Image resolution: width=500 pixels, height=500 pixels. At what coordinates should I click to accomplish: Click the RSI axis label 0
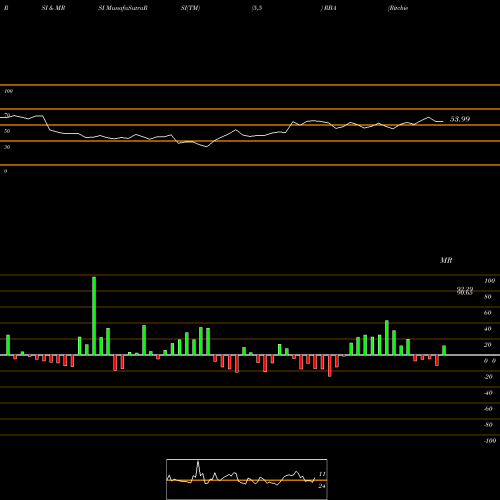tap(5, 171)
